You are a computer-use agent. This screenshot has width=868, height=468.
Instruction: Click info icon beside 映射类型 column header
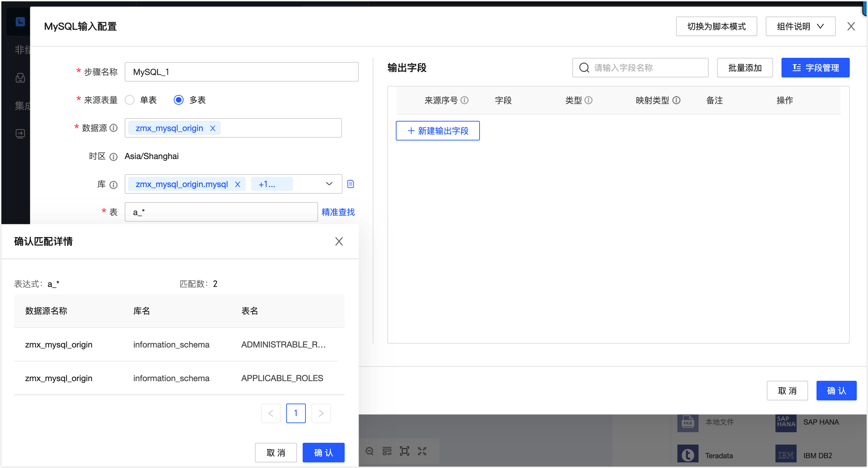click(x=677, y=101)
